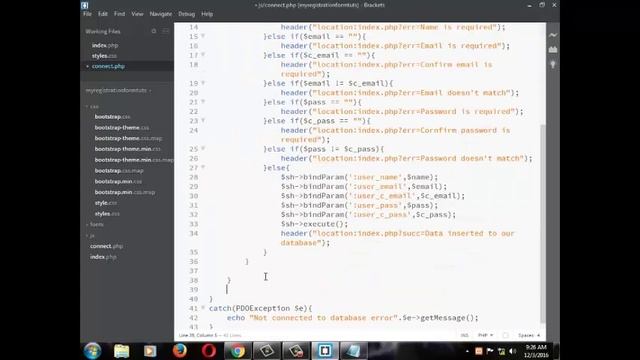Collapse the code fold at line 21

click(x=203, y=102)
